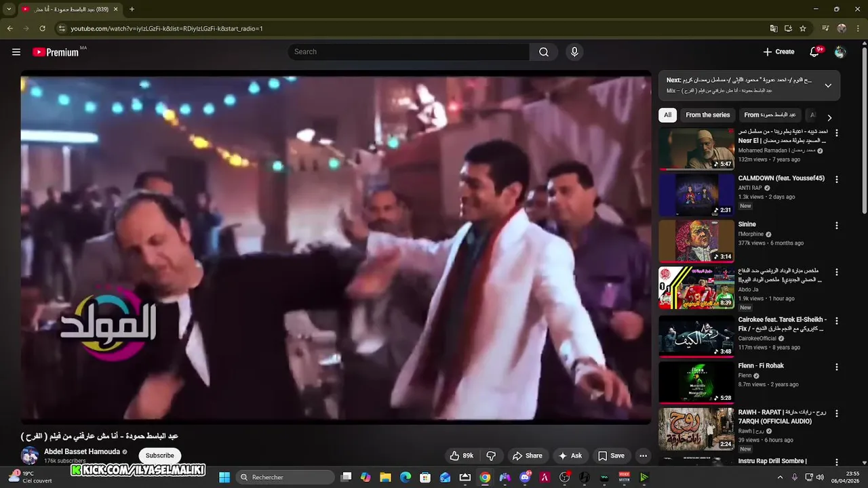Open the Nesr El video thumbnail
Screen dimensions: 868x488
(x=696, y=149)
